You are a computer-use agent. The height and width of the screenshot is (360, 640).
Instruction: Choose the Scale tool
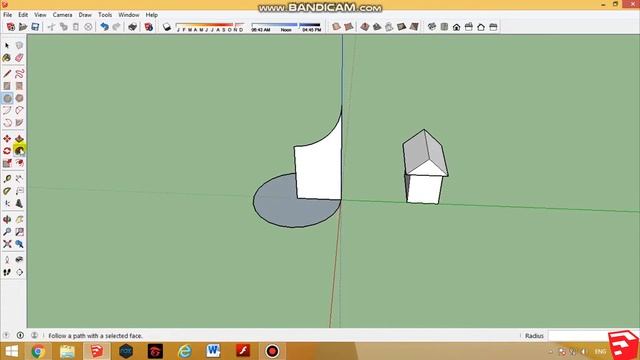[7, 163]
